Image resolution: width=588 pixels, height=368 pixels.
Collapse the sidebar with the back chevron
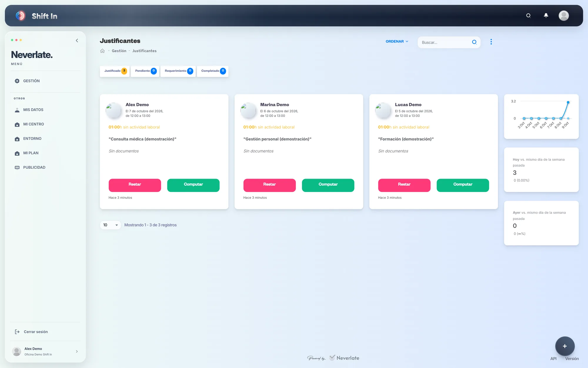point(77,40)
